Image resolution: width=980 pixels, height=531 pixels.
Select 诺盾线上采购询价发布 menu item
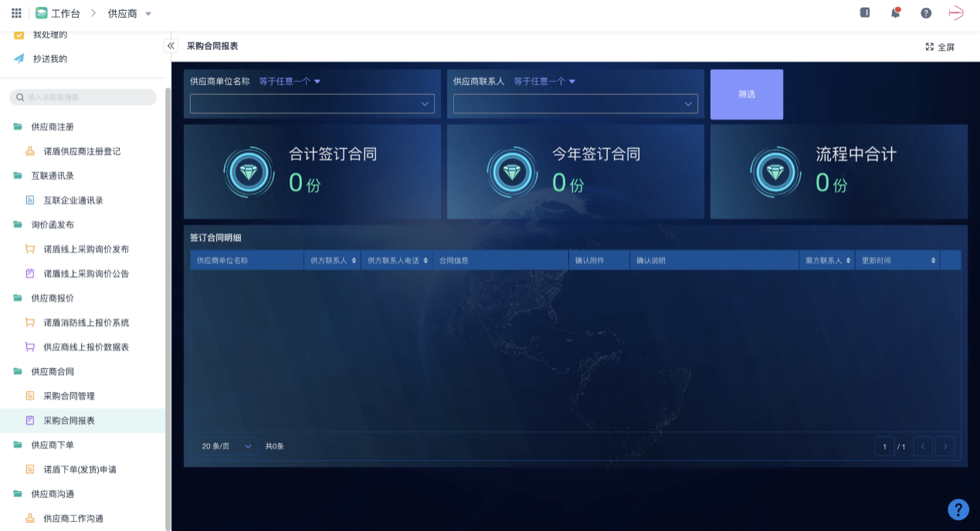click(86, 249)
